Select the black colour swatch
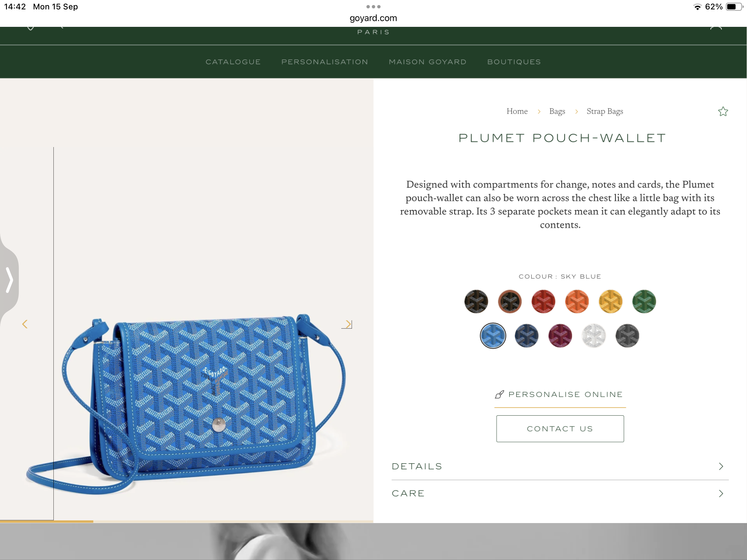This screenshot has width=747, height=560. pos(476,301)
